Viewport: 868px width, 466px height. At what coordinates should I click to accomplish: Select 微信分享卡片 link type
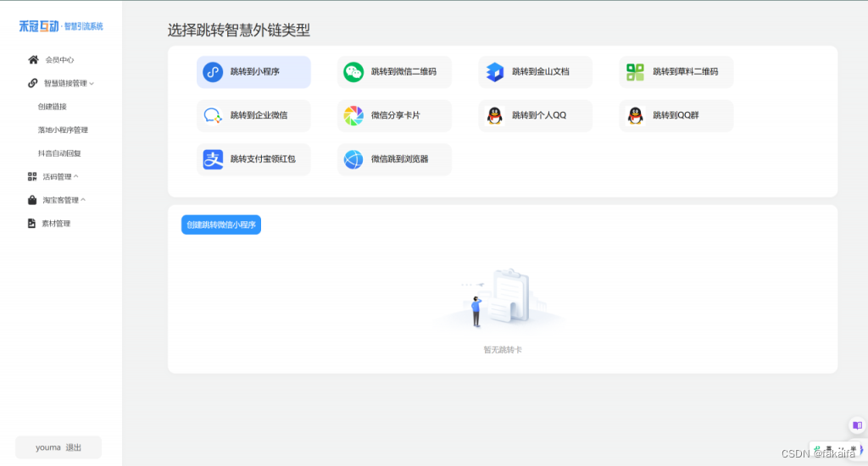coord(394,116)
